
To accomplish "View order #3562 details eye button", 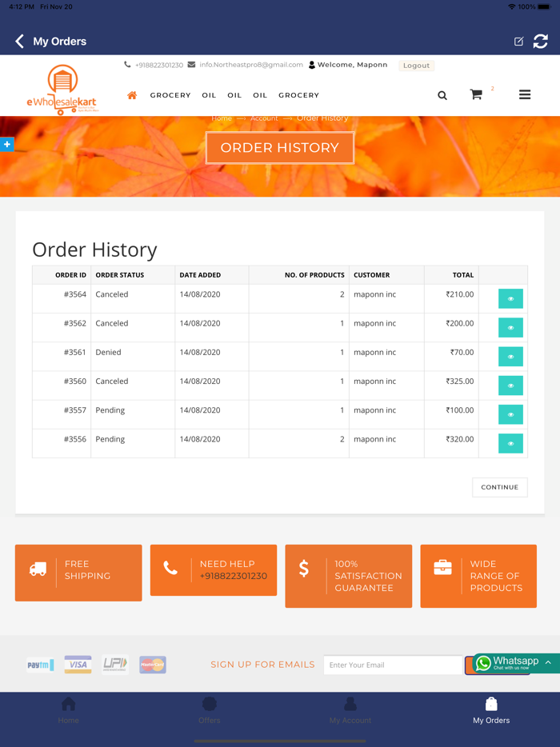I will tap(510, 328).
